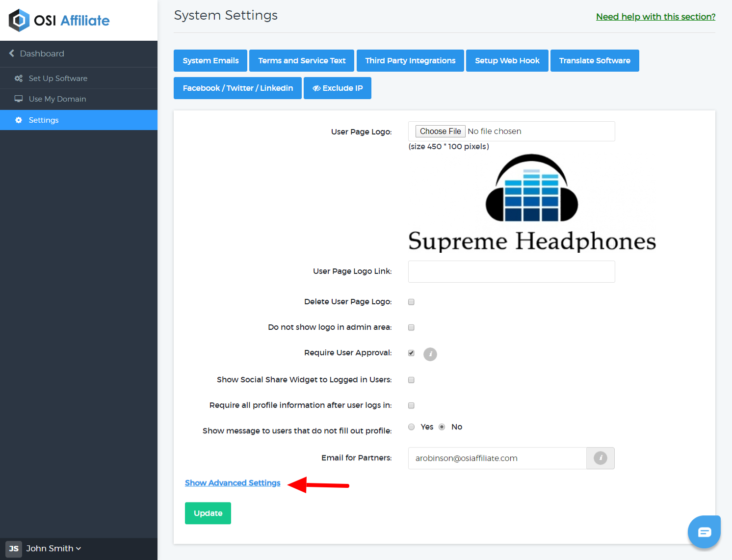The image size is (732, 560).
Task: Click the System Settings heading
Action: (x=226, y=15)
